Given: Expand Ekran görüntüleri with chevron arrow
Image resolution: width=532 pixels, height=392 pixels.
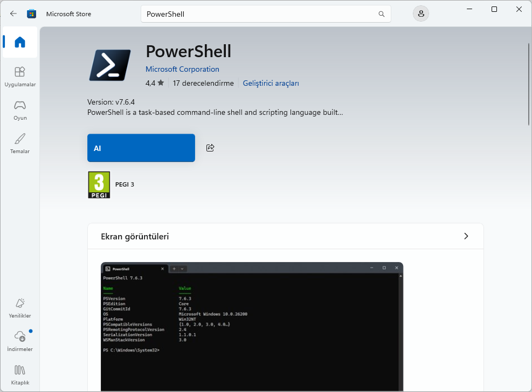Looking at the screenshot, I should point(466,236).
